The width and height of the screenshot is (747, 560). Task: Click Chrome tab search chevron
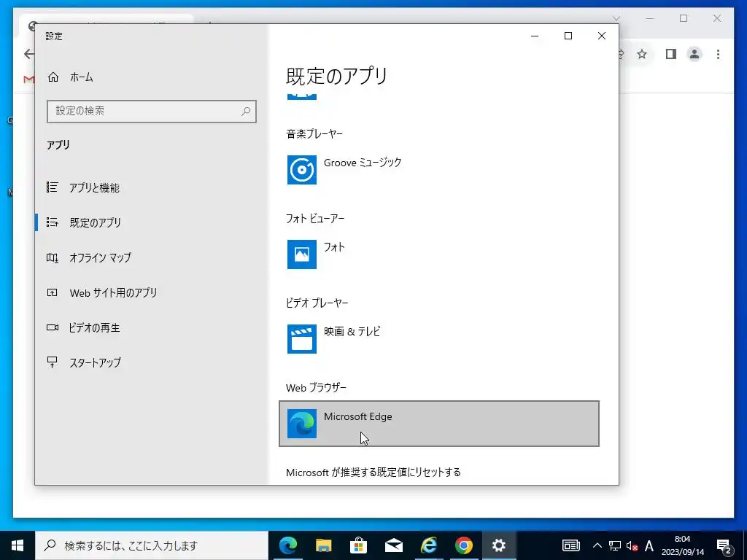616,18
